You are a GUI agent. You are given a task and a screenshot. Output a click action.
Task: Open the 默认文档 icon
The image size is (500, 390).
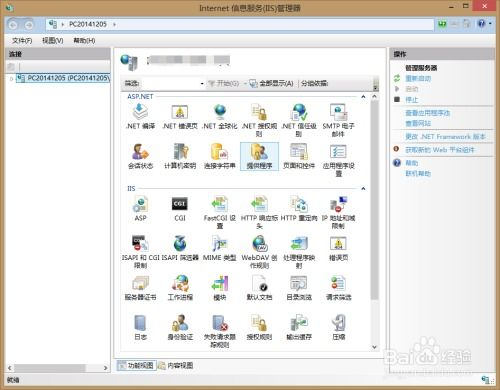pyautogui.click(x=259, y=288)
